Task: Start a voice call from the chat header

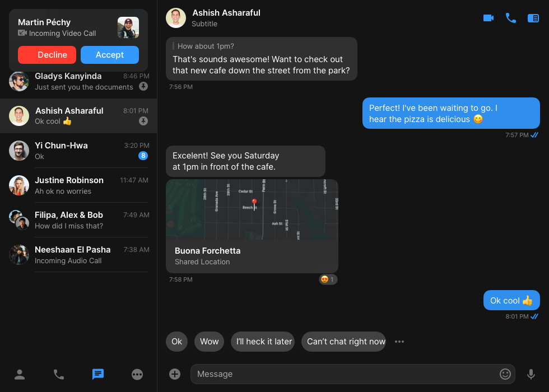Action: coord(510,17)
